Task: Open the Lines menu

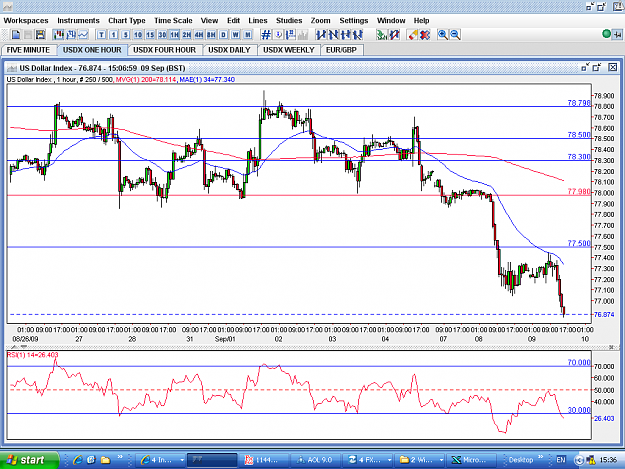Action: [257, 21]
